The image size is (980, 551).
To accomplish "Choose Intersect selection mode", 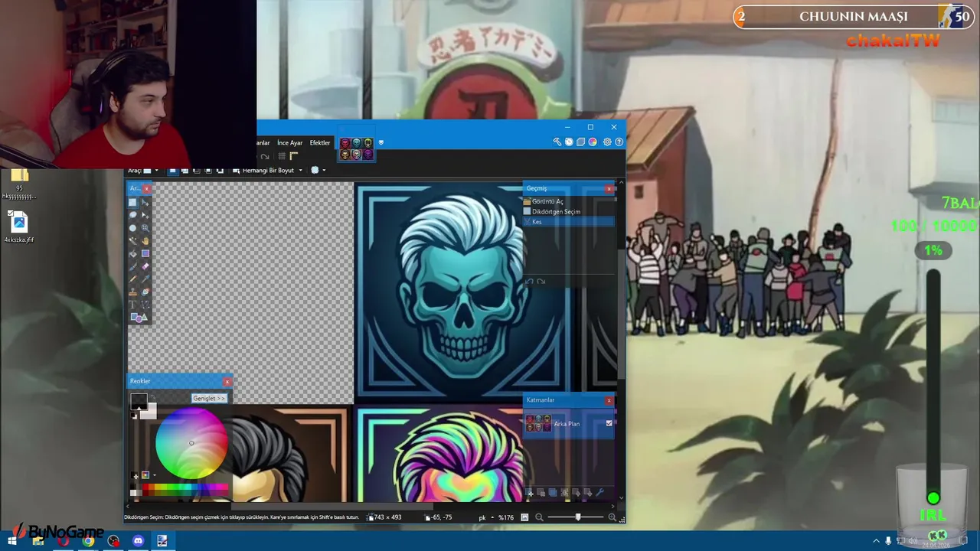I will click(208, 171).
